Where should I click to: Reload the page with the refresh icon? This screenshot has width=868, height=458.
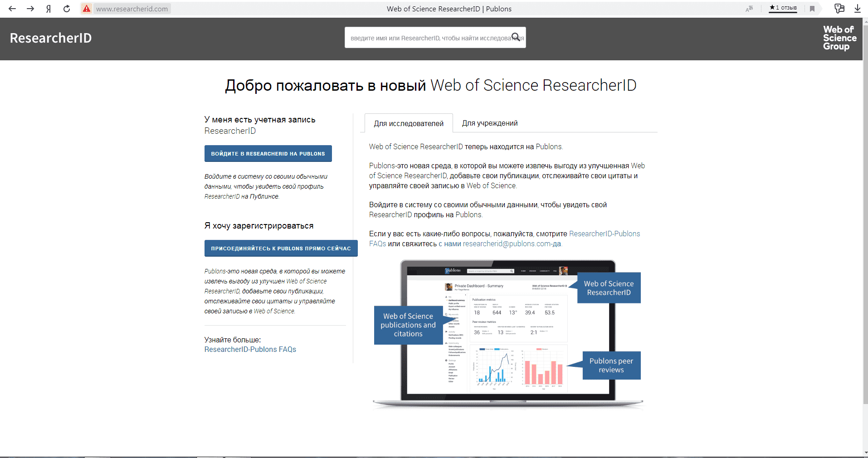click(67, 8)
